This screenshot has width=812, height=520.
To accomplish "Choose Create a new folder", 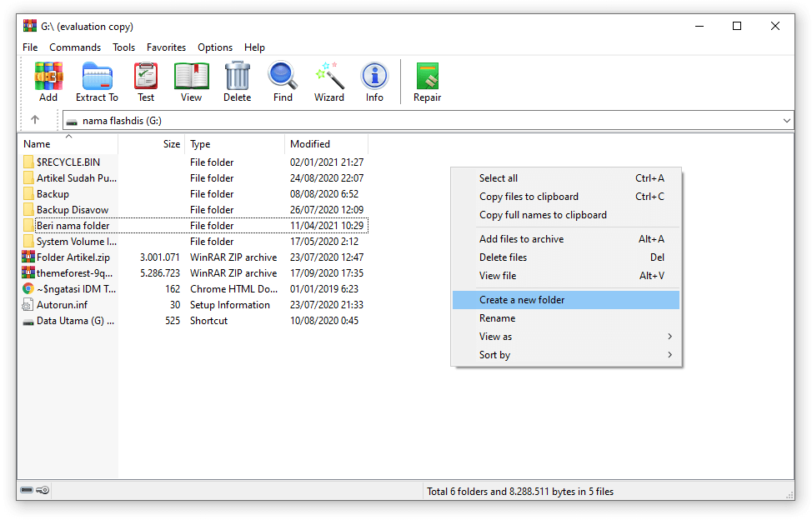I will click(x=565, y=299).
